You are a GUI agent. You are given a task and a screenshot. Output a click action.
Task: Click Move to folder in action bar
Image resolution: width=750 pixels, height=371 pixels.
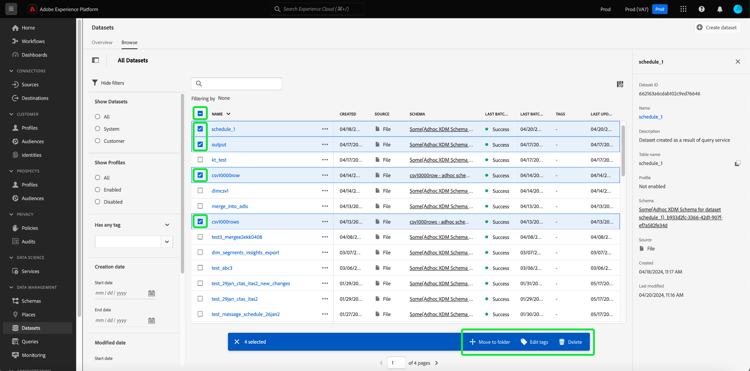pos(490,342)
